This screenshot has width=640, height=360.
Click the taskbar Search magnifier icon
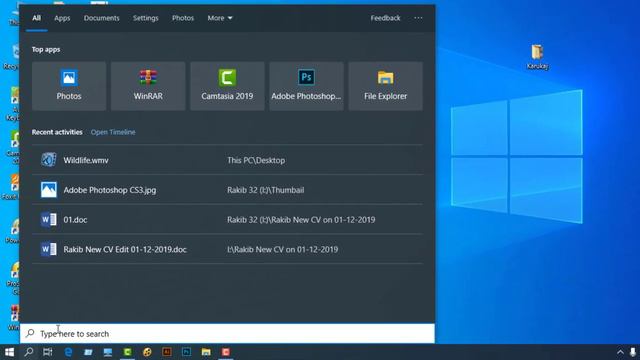pyautogui.click(x=29, y=352)
